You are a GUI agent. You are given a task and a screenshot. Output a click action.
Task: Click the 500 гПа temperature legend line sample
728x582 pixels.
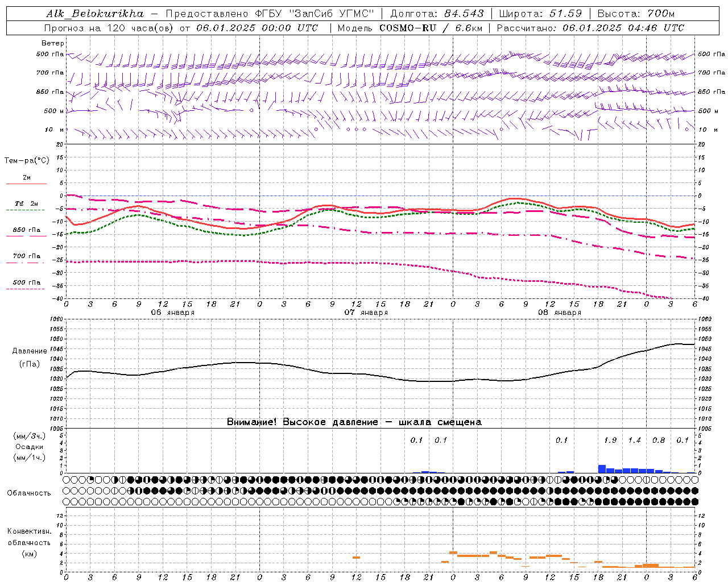click(25, 289)
